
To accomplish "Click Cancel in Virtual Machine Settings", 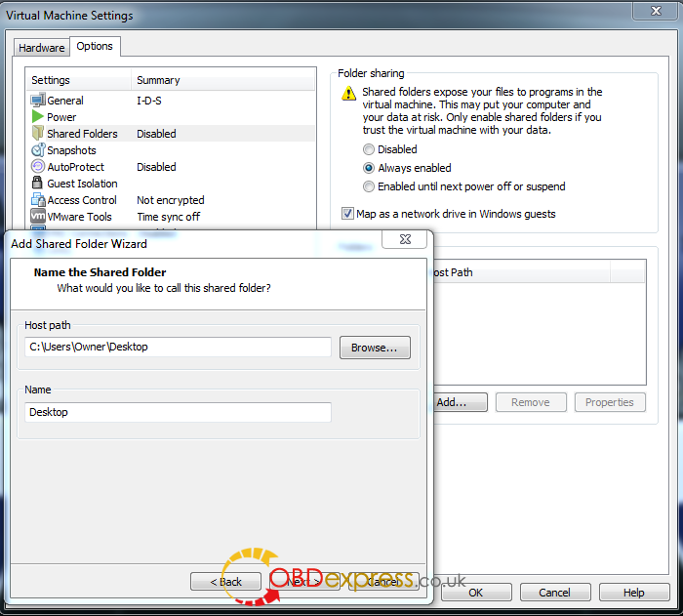I will click(554, 593).
